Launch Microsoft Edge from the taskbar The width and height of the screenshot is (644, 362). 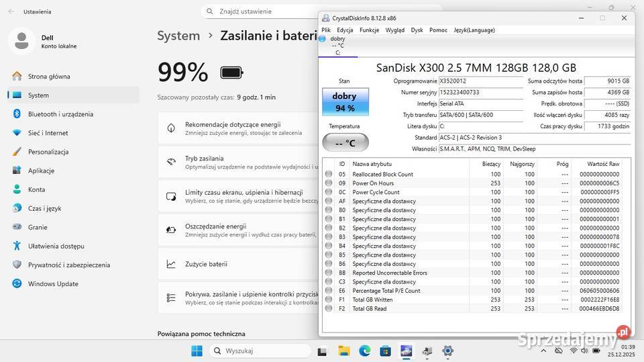tap(364, 351)
